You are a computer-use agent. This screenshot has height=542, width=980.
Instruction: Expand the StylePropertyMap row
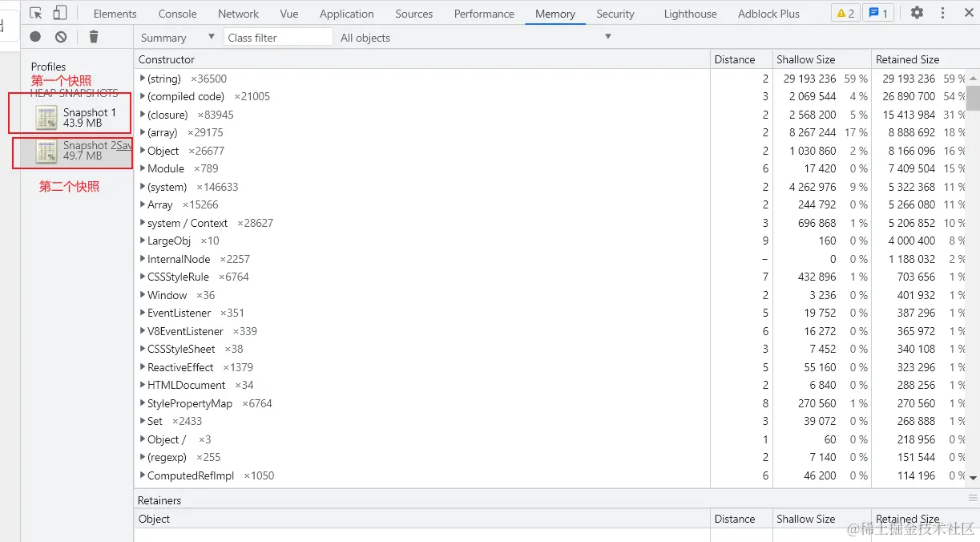(x=143, y=403)
